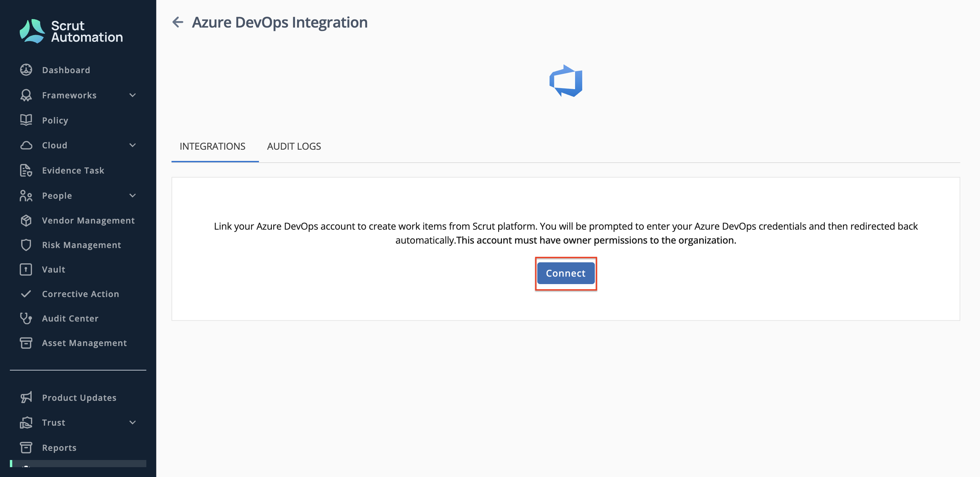Click the Asset Management archive icon
Screen dimensions: 980x477
(26, 343)
